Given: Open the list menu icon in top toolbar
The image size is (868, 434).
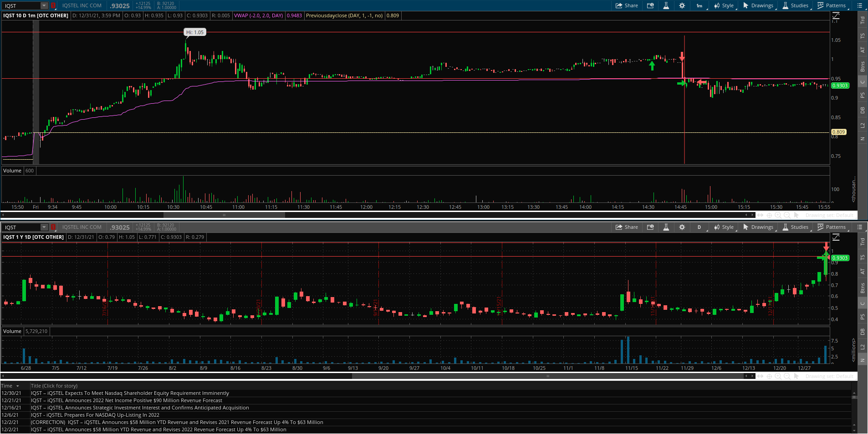Looking at the screenshot, I should click(860, 5).
